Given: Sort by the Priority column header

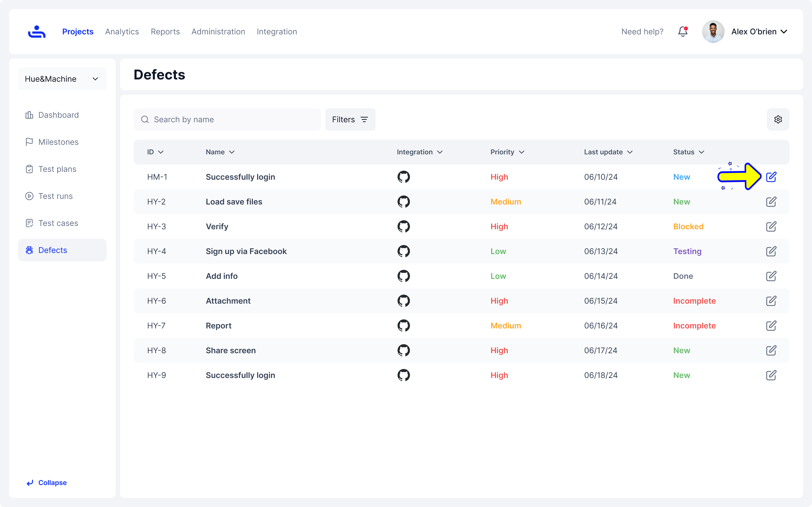Looking at the screenshot, I should [507, 152].
